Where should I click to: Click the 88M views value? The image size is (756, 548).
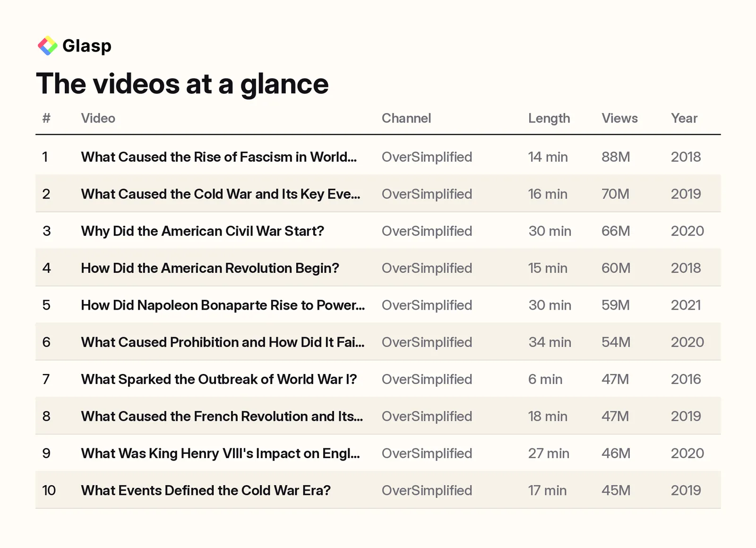(616, 157)
